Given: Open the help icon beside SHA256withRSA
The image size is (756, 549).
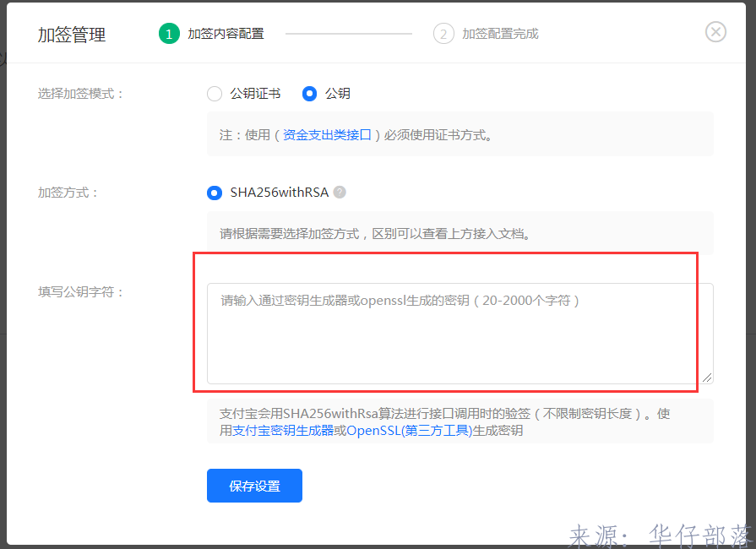Looking at the screenshot, I should tap(340, 192).
